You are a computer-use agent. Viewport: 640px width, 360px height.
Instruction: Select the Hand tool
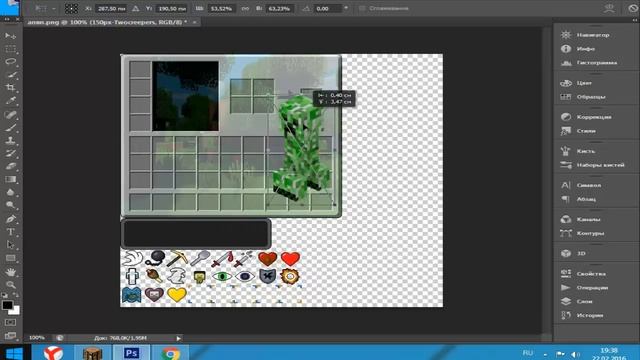tap(10, 272)
